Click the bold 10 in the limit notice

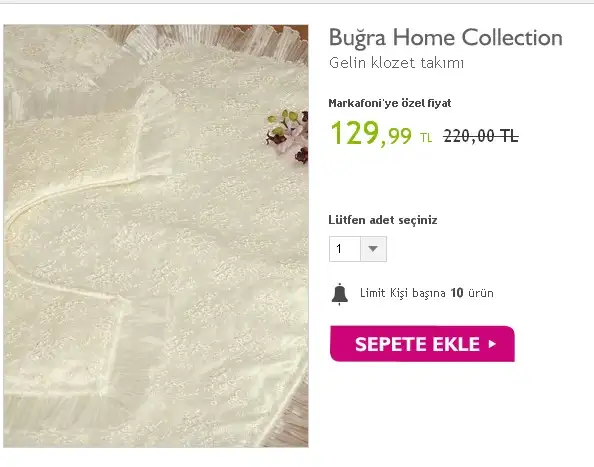pyautogui.click(x=457, y=293)
